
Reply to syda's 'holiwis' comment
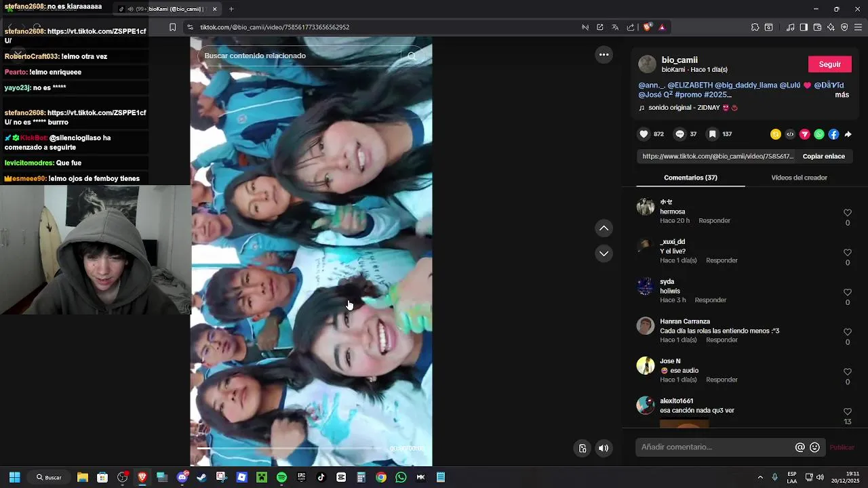click(710, 300)
